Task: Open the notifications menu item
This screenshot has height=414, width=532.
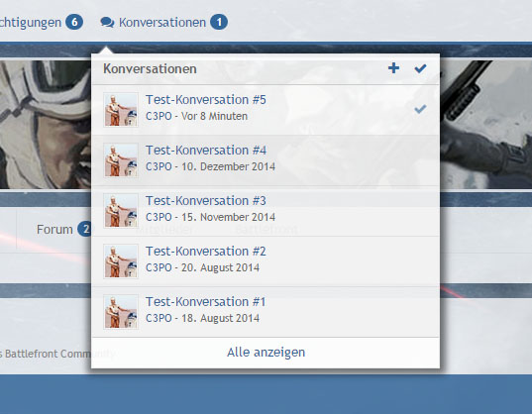Action: point(31,23)
